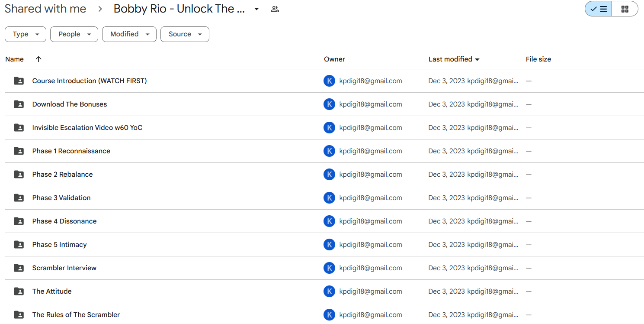Click the Bobby Rio folder breadcrumb title

point(179,9)
